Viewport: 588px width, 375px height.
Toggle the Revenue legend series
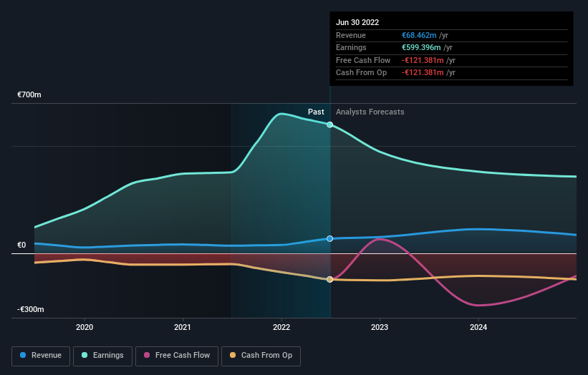point(41,356)
